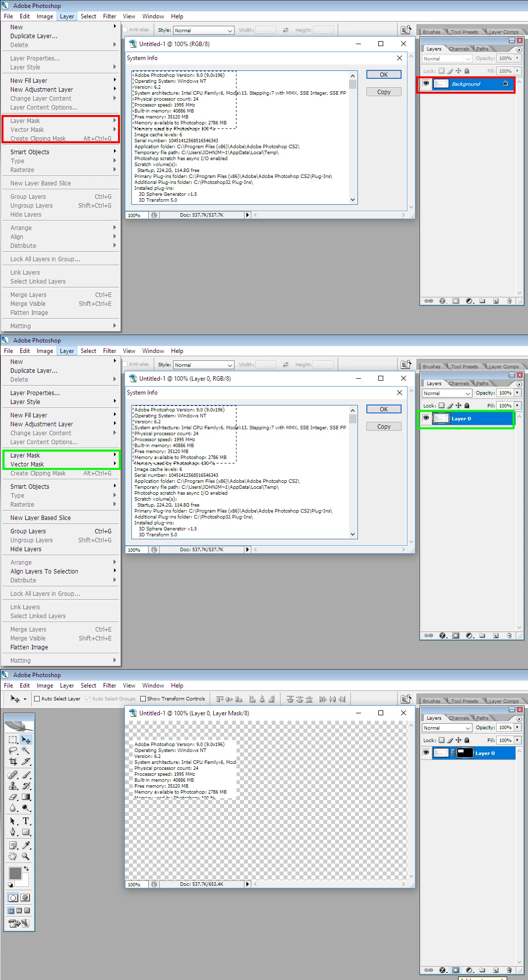Select the Background layer thumbnail

point(441,84)
